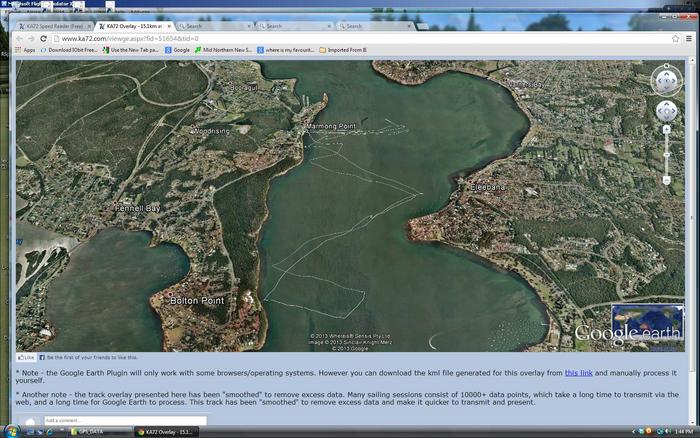Open the where is my favourit... bookmark
The height and width of the screenshot is (438, 700).
(x=286, y=50)
